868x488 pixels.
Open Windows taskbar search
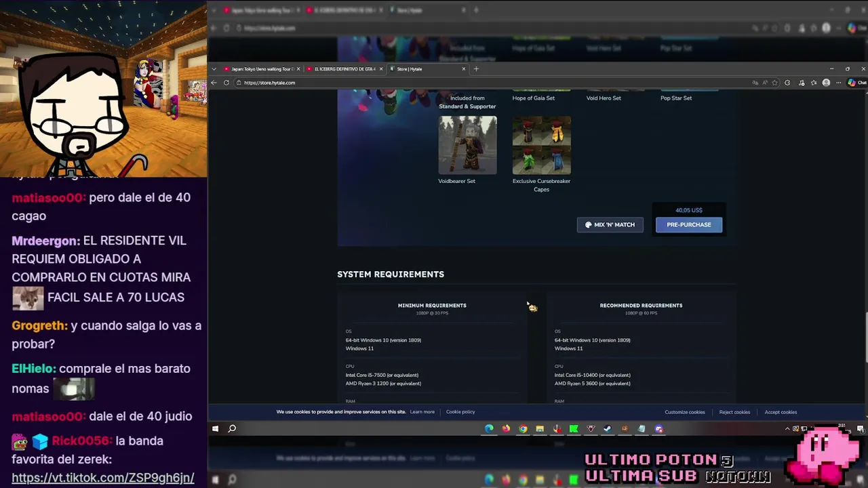click(x=232, y=428)
